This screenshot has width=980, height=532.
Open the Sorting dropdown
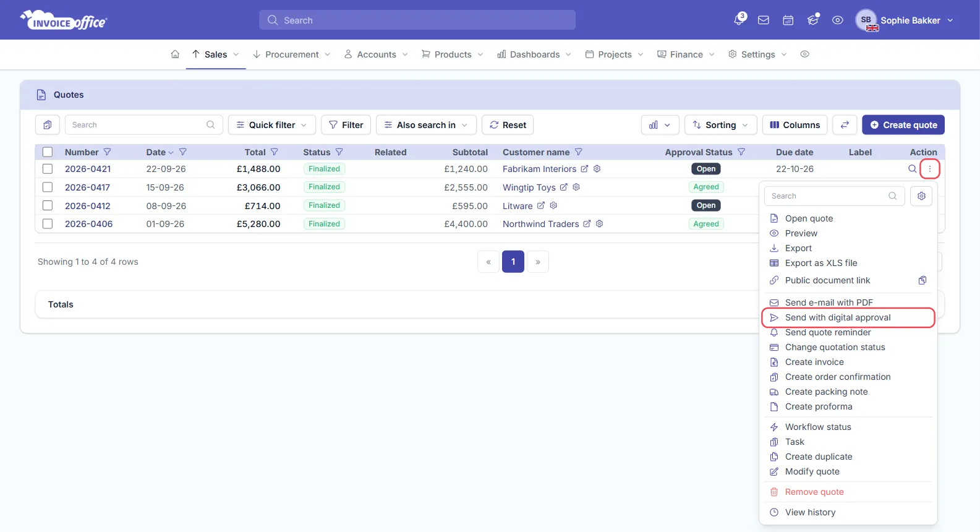[720, 125]
